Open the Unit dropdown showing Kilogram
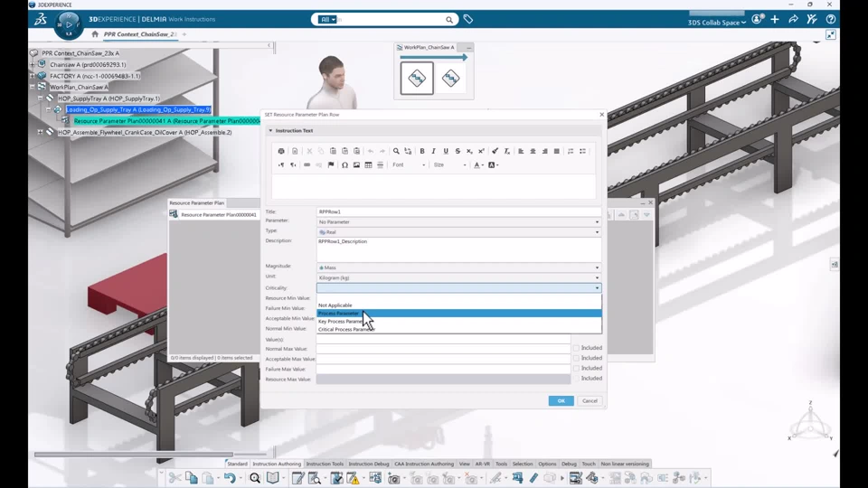 click(x=459, y=277)
